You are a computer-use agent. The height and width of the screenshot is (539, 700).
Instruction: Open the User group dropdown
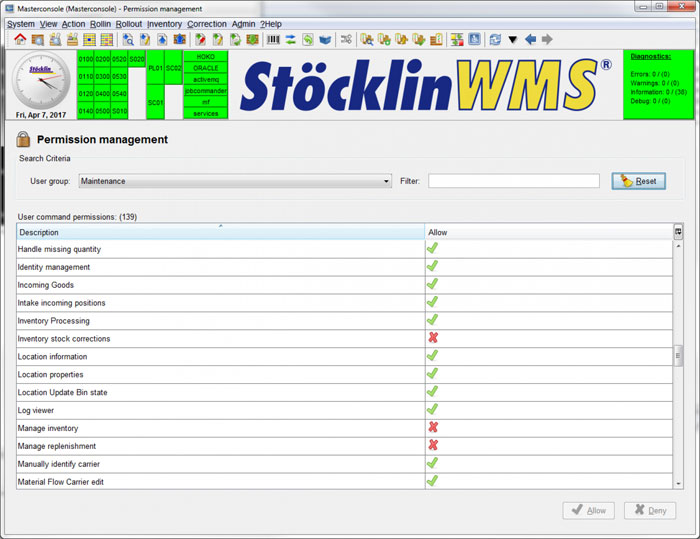235,181
